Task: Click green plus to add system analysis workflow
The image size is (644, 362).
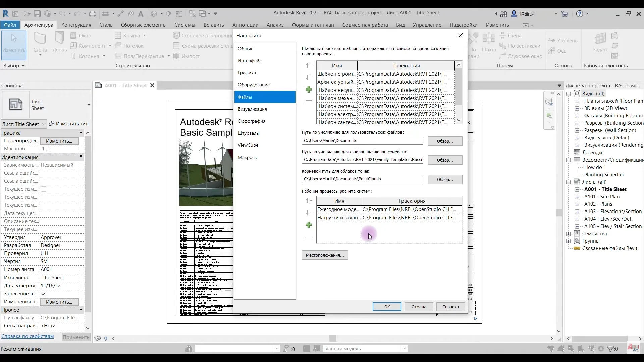Action: tap(309, 225)
